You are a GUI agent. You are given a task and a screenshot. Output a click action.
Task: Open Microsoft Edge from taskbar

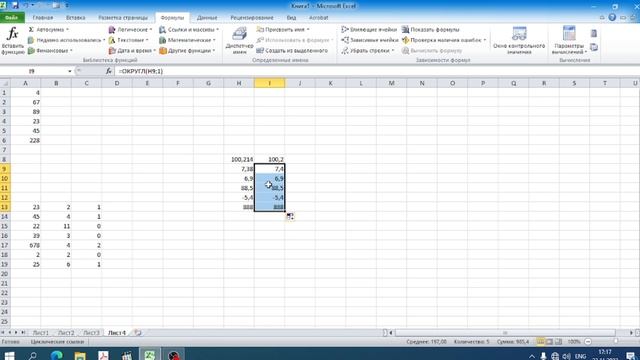[56, 356]
